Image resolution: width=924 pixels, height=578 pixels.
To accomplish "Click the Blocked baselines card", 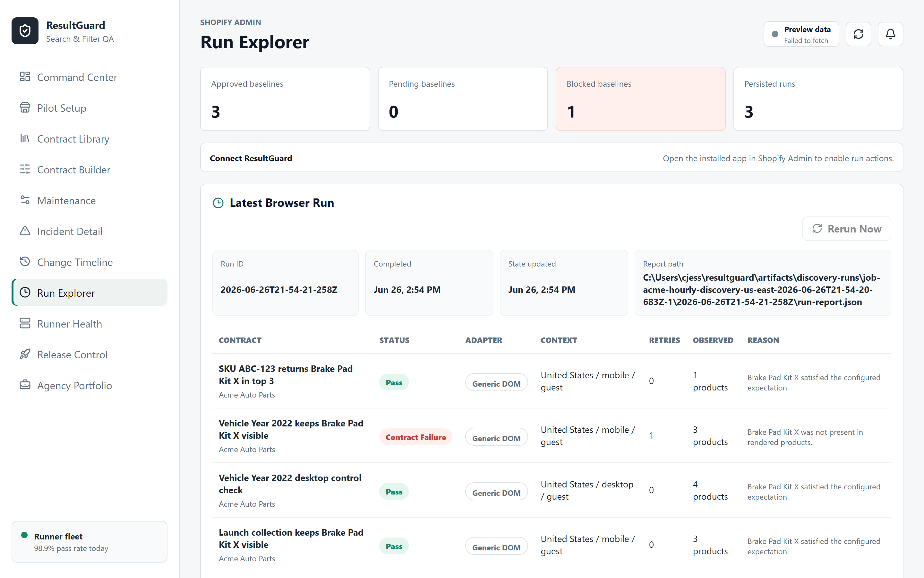I will [x=640, y=99].
